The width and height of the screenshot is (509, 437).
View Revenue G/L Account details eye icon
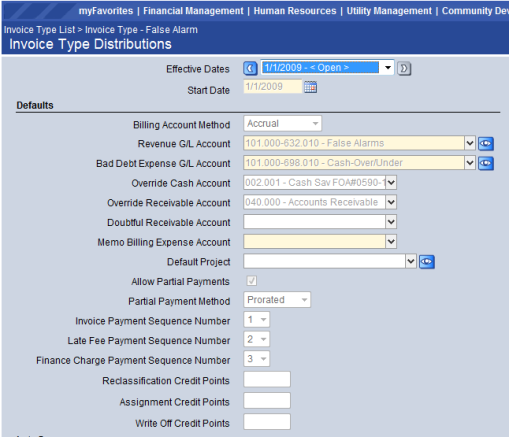(486, 144)
